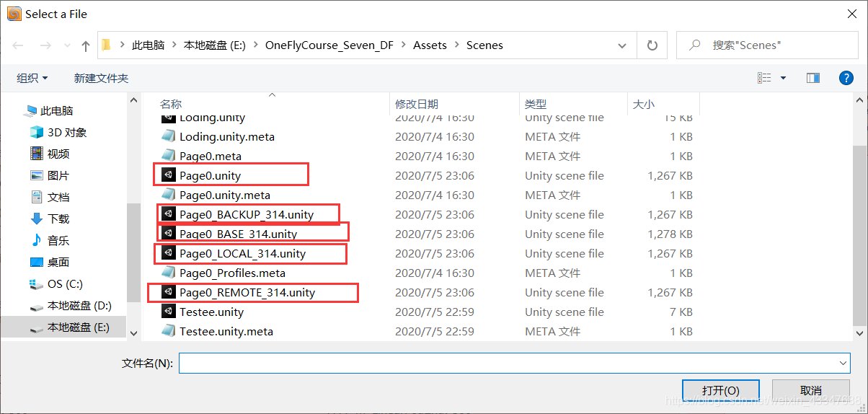Click the file icon of Testee.unity.meta
This screenshot has width=868, height=414.
(x=168, y=331)
